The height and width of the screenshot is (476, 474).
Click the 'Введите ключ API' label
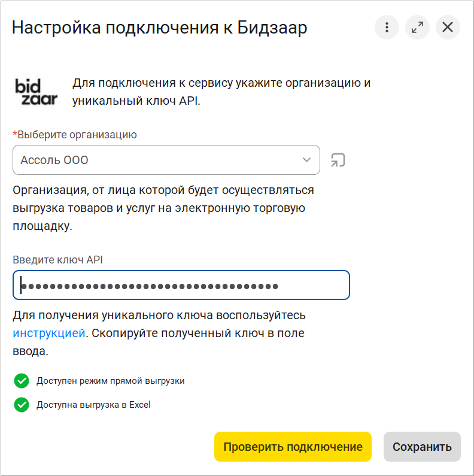coord(57,260)
